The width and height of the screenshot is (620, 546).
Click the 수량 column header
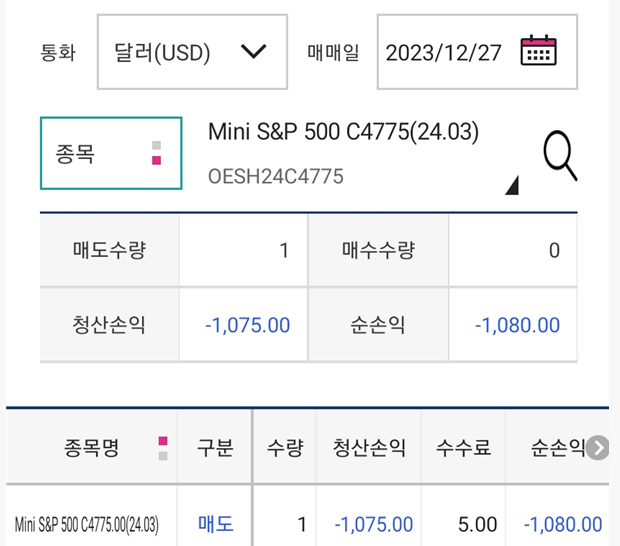[285, 448]
